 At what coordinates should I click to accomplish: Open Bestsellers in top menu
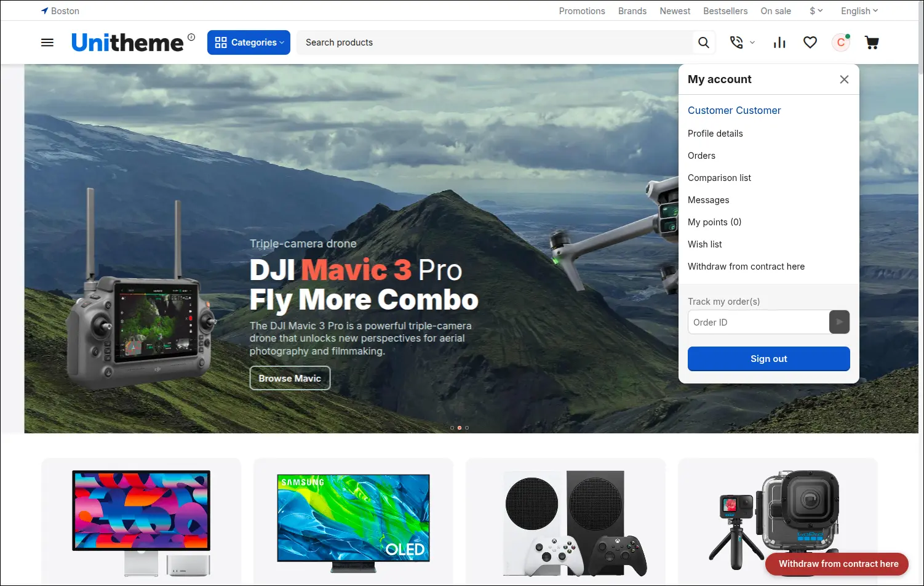coord(725,11)
